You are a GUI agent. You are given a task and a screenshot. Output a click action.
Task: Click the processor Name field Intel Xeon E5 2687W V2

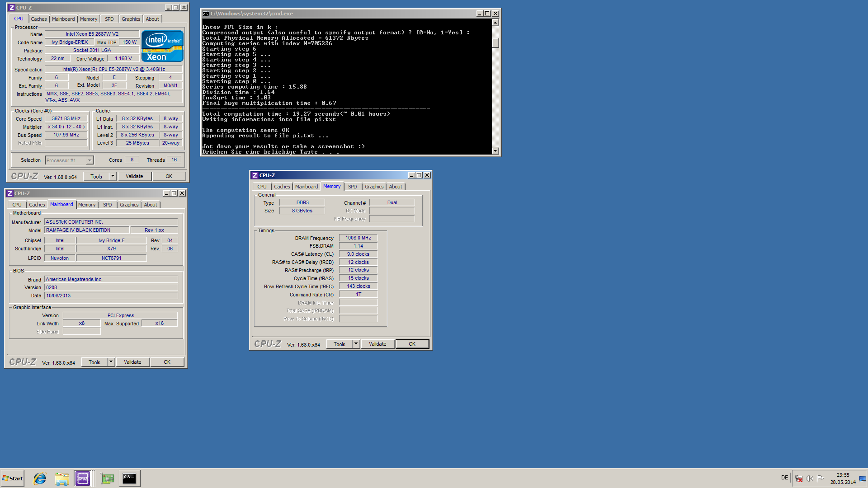(92, 34)
